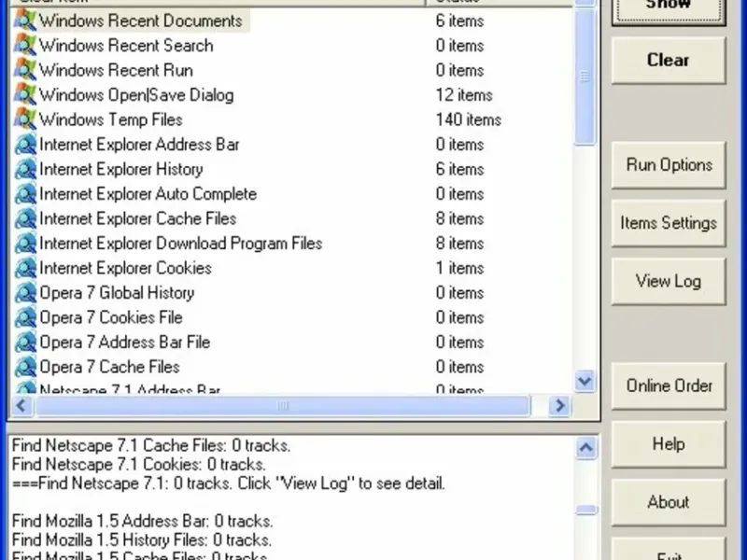Click the icon beside Windows Recent Search
The width and height of the screenshot is (747, 560).
click(x=25, y=45)
